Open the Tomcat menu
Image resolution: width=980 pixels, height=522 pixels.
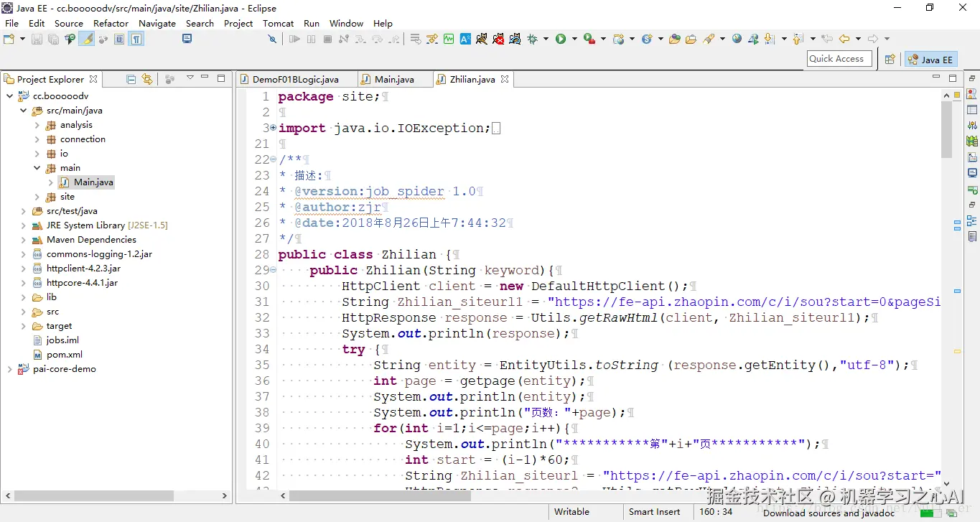278,23
